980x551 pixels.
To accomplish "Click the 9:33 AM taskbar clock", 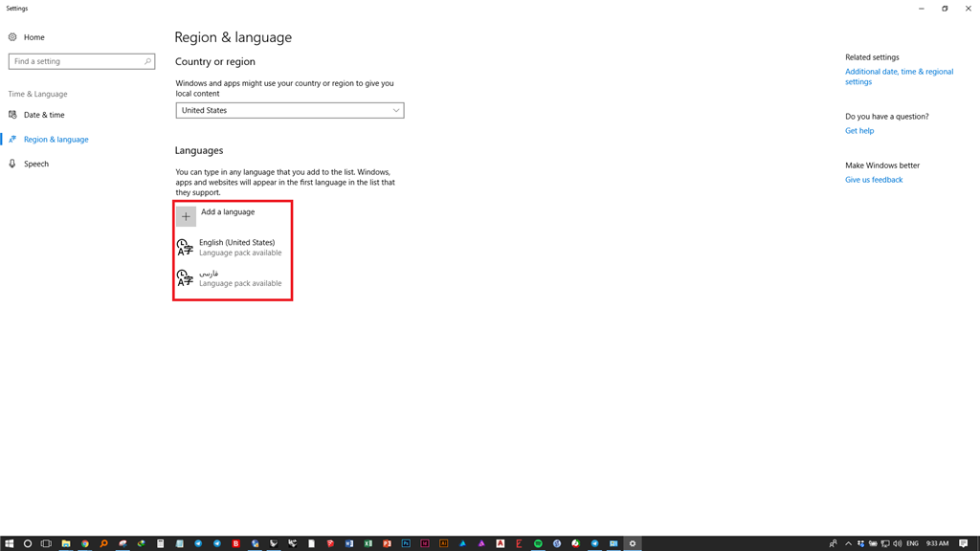I will click(938, 543).
